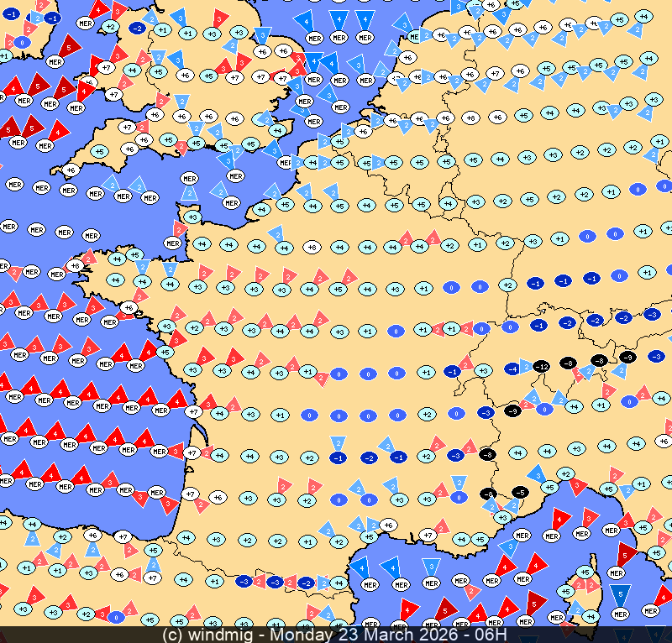Select the +6 white oval in eastern Italy edge
The image size is (672, 643).
(663, 442)
